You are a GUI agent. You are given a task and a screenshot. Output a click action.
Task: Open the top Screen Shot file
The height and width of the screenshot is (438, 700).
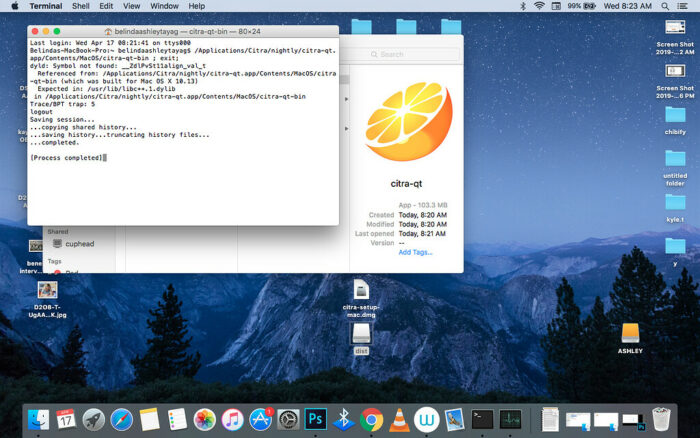[x=675, y=37]
